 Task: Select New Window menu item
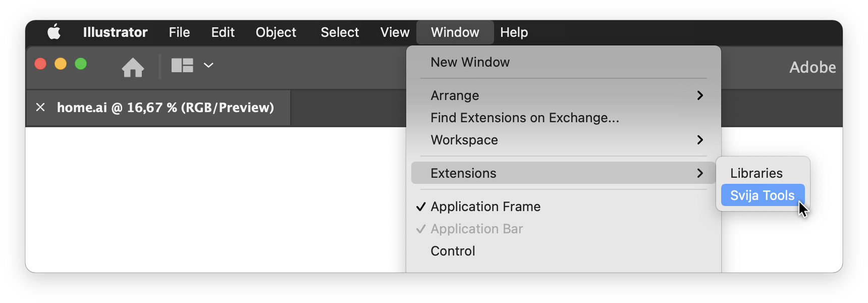[x=470, y=62]
